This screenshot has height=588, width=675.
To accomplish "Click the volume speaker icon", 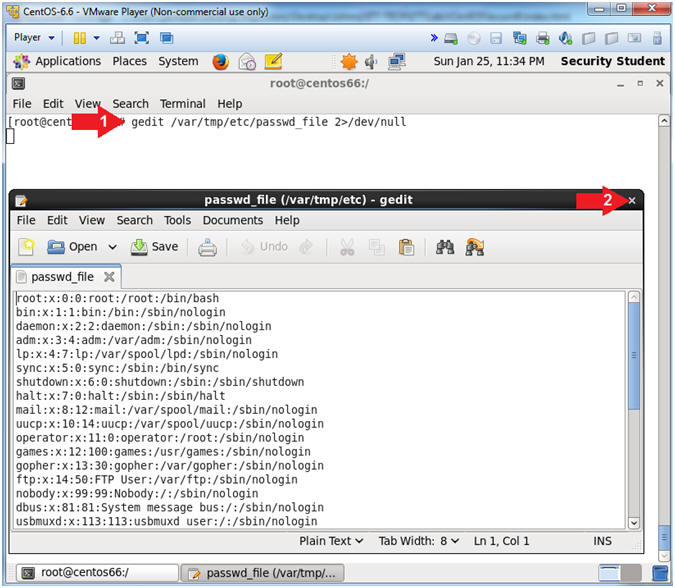I will 371,62.
